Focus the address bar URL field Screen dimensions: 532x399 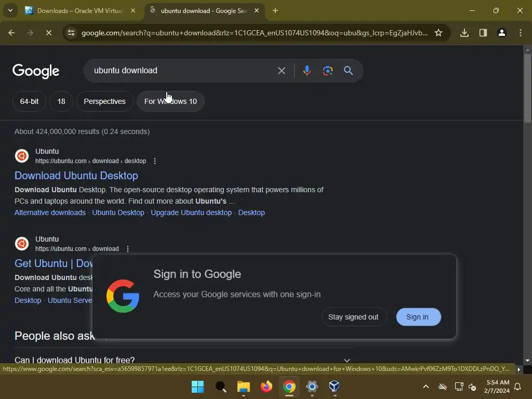point(255,33)
